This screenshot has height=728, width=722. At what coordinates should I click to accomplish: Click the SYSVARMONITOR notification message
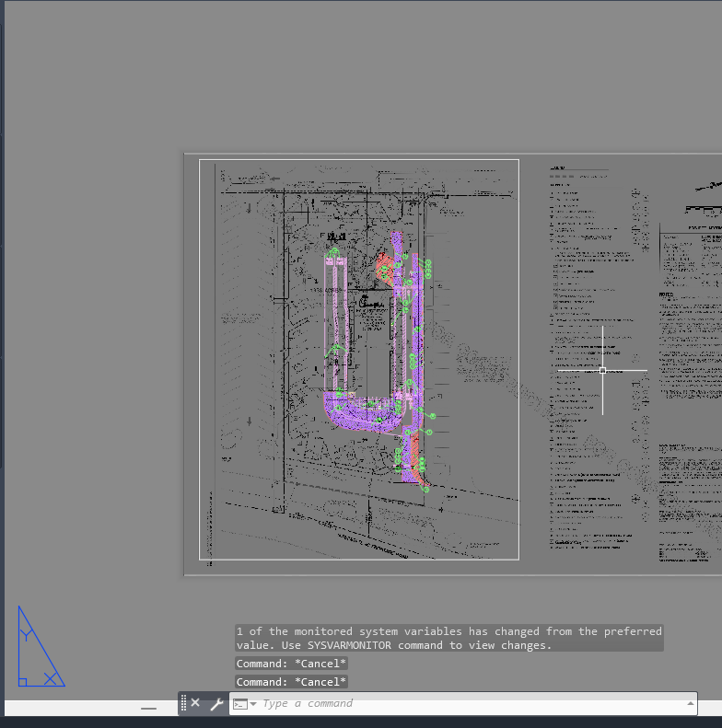click(x=448, y=638)
